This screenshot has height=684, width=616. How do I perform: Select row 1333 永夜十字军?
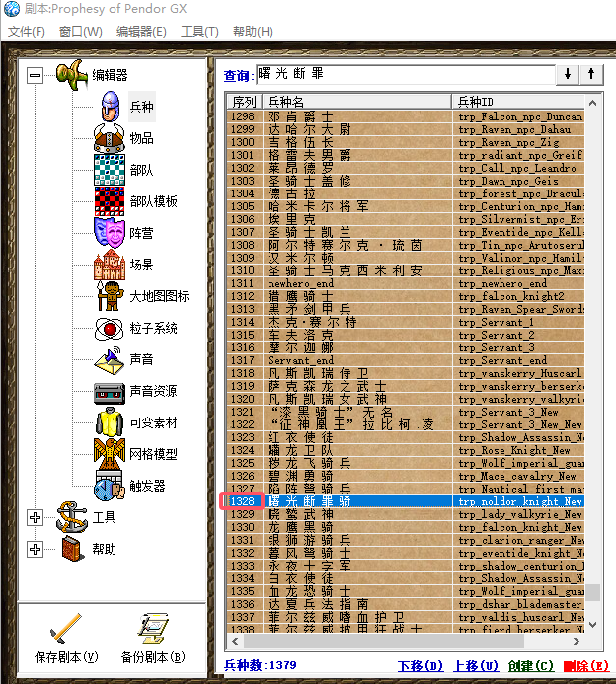click(406, 566)
